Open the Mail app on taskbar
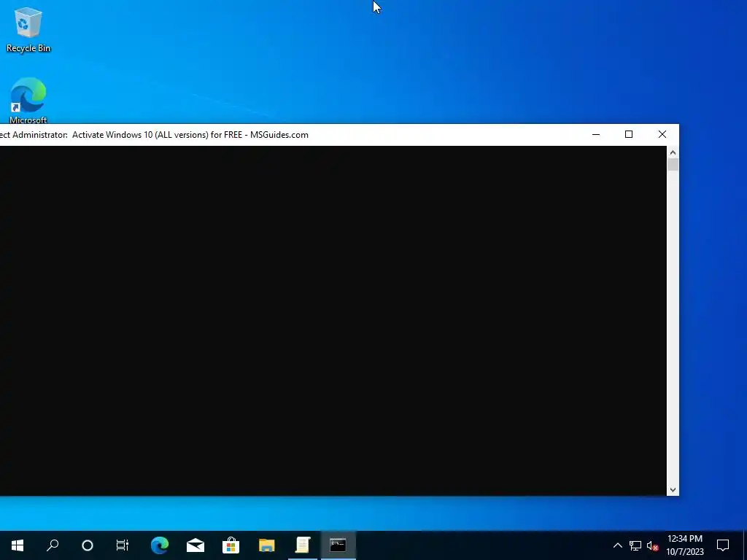Screen dimensions: 747x560 coord(196,545)
